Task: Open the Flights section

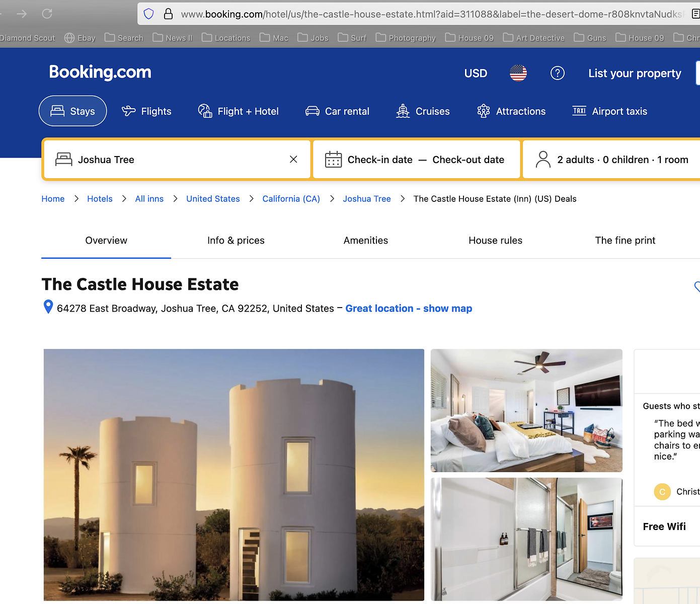Action: click(146, 111)
